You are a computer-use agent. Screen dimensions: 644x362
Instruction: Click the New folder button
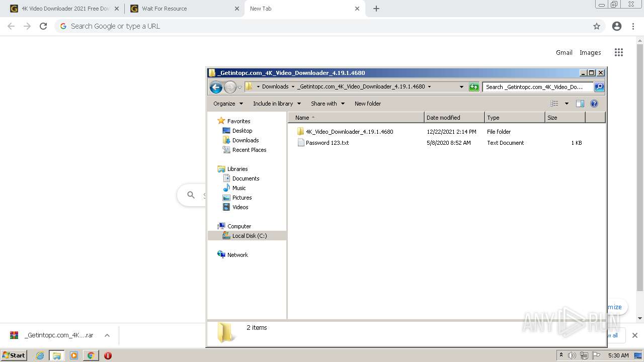point(368,104)
